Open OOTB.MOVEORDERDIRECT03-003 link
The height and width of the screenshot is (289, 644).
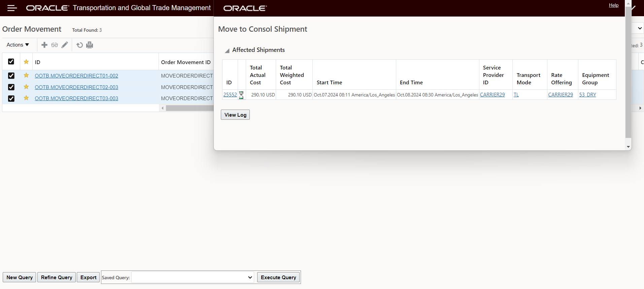click(x=76, y=98)
